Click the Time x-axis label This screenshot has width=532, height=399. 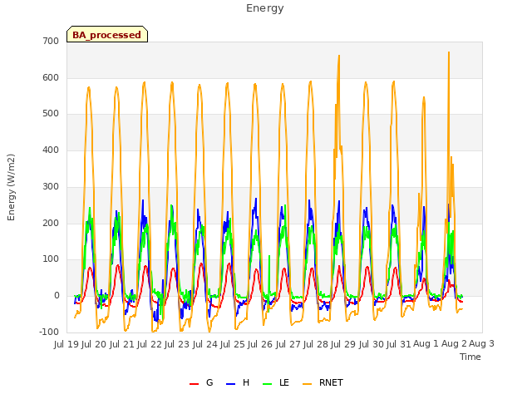pos(470,357)
